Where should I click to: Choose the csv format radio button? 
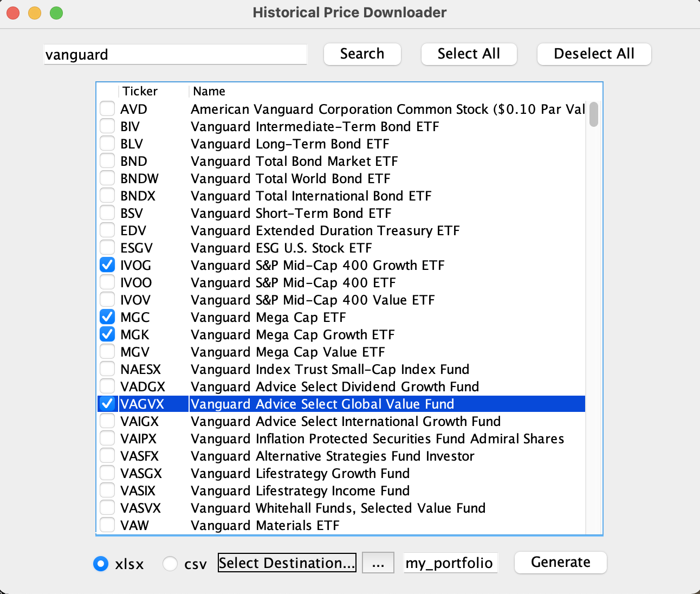170,564
